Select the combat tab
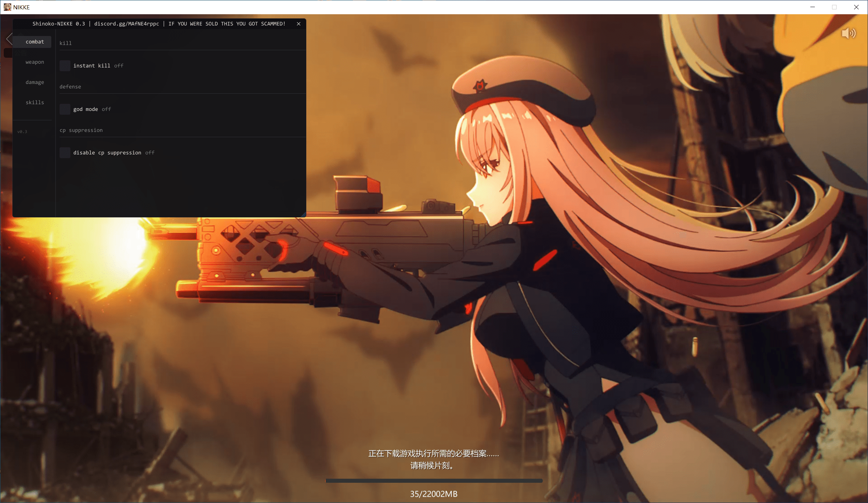This screenshot has height=503, width=868. pyautogui.click(x=34, y=42)
